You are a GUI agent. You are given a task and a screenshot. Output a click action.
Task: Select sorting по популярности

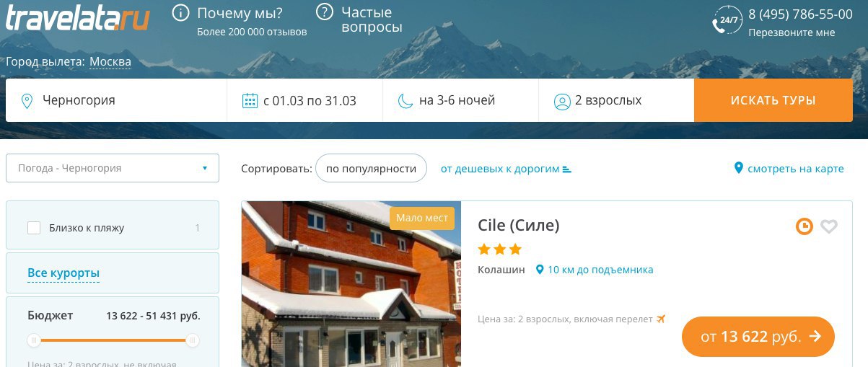(x=371, y=169)
